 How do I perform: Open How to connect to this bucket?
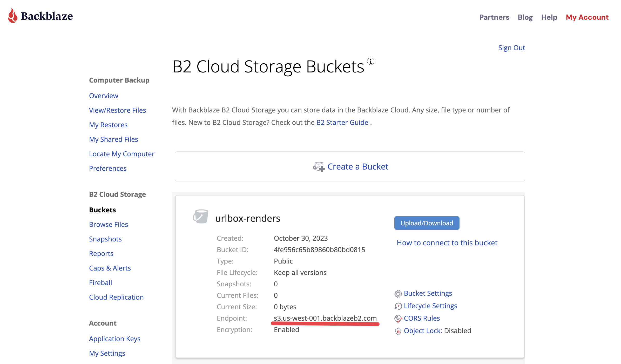pyautogui.click(x=447, y=243)
